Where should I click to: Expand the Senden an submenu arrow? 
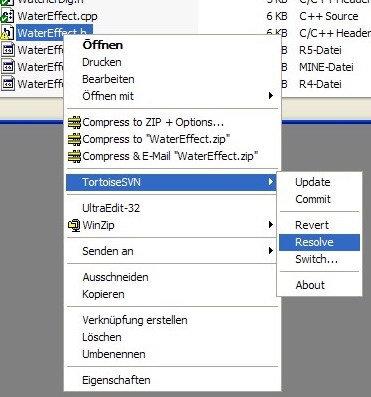(271, 251)
